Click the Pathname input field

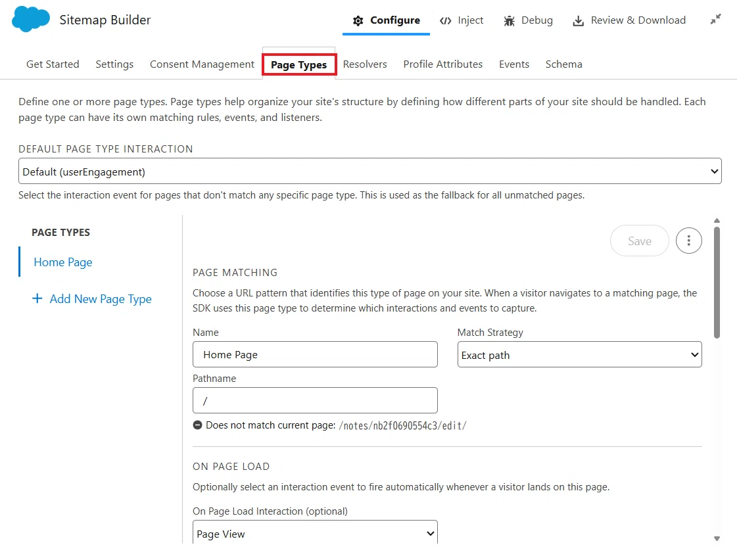click(315, 400)
